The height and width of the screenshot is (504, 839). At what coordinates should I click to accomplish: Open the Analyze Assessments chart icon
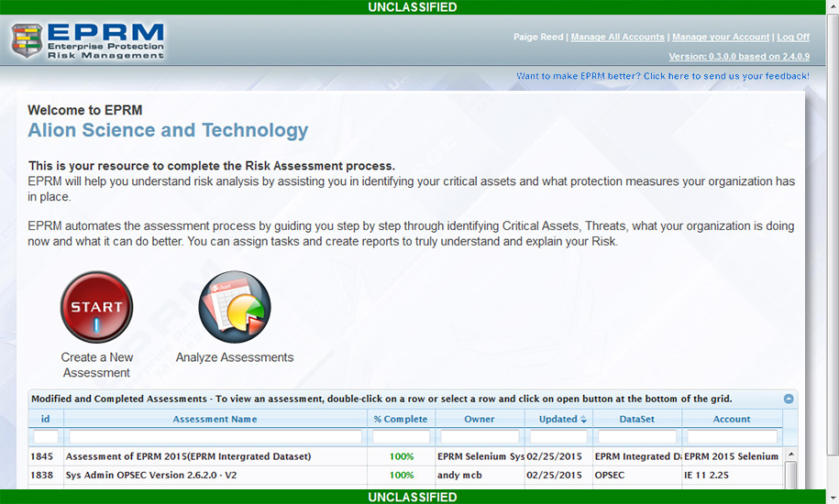click(235, 307)
